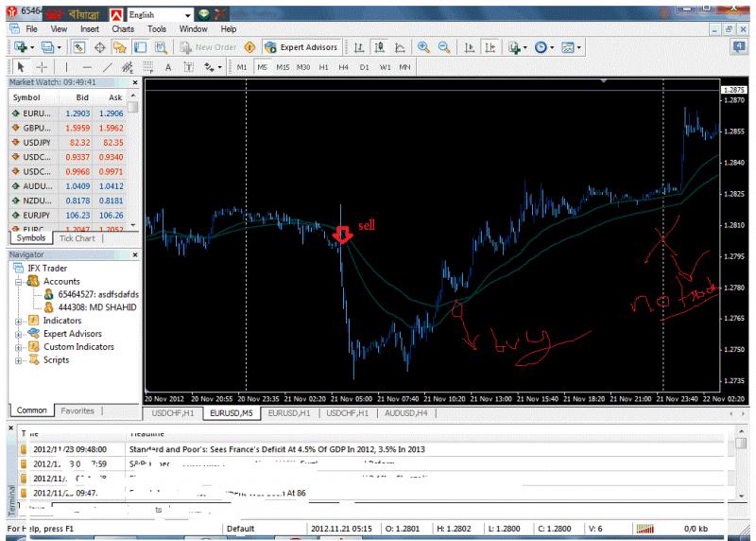Viewport: 756px width, 541px height.
Task: Click the New Order button
Action: click(x=209, y=47)
